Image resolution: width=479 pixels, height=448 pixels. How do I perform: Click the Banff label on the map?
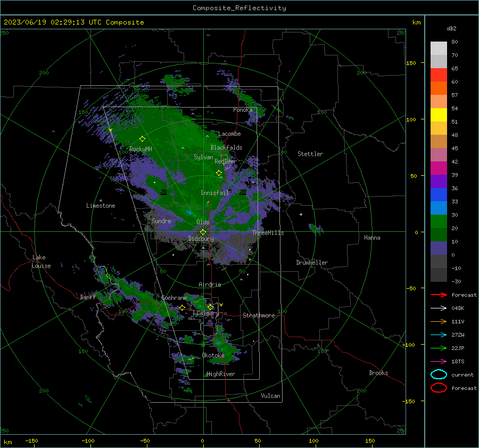click(88, 297)
